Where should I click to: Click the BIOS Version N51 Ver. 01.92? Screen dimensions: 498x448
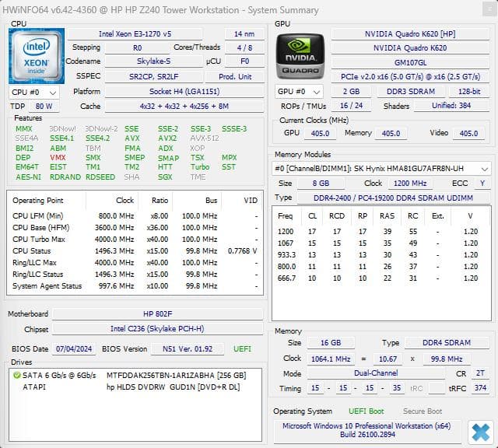(188, 349)
